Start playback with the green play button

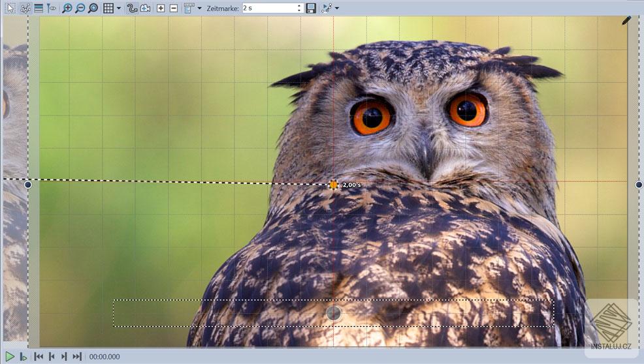[10, 357]
